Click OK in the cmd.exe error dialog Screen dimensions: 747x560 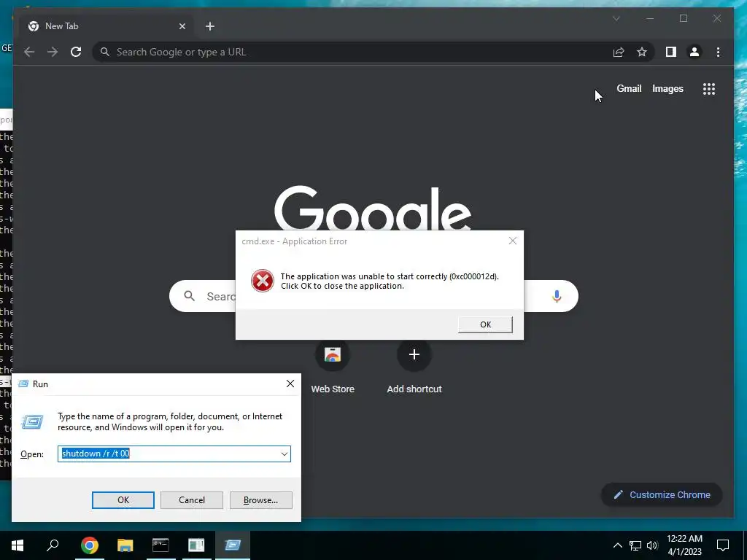click(x=485, y=324)
